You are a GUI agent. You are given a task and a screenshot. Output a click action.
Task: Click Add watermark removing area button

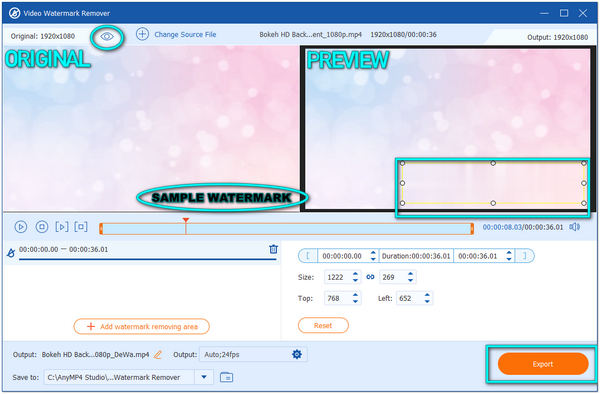pos(142,327)
